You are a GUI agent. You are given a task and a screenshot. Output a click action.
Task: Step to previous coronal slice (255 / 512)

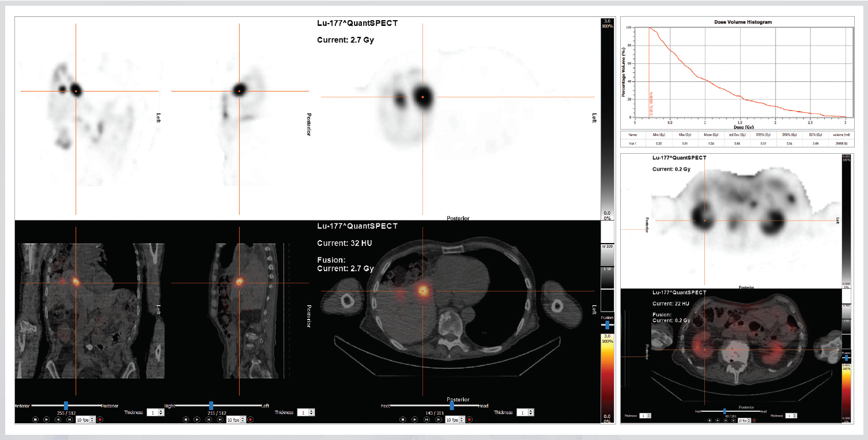[x=58, y=419]
